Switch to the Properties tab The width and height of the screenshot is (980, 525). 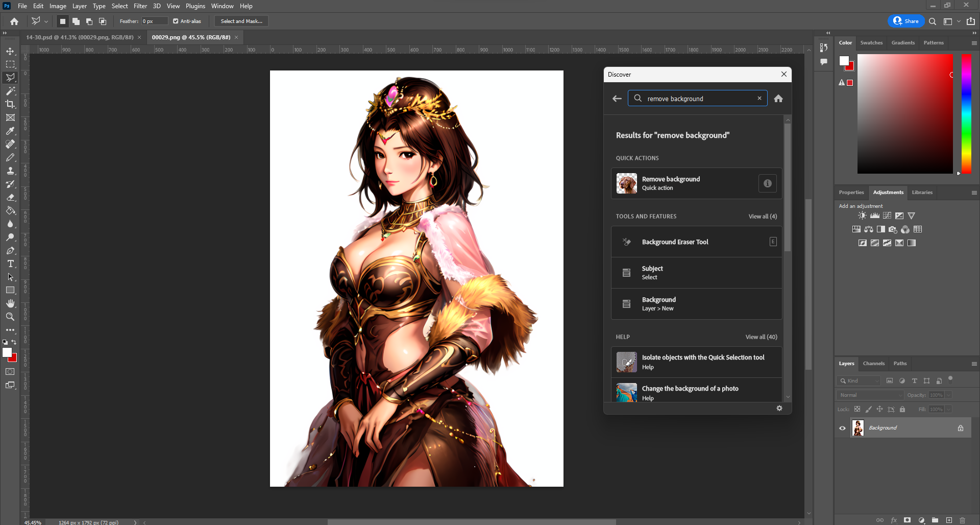click(851, 193)
